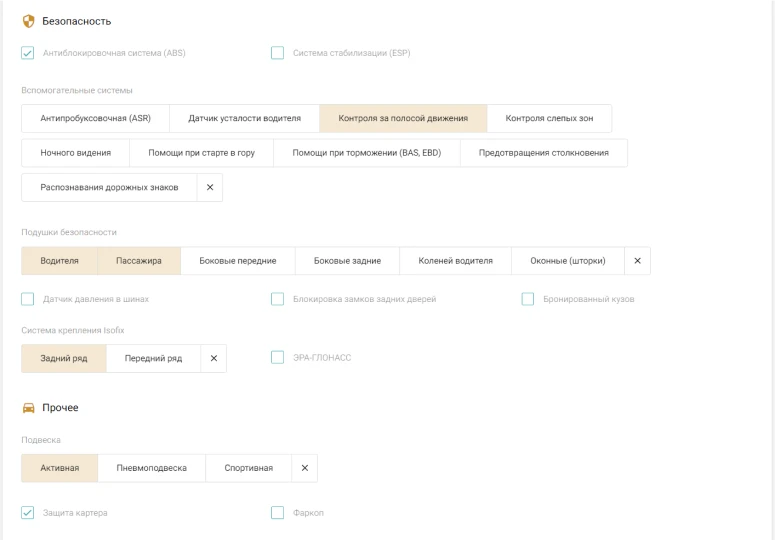
Task: Deselect Контроля за полосой движения
Action: pyautogui.click(x=403, y=118)
